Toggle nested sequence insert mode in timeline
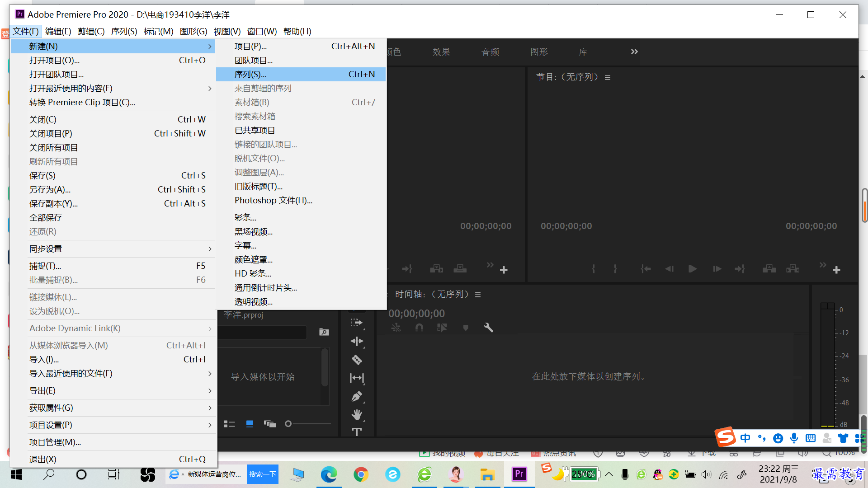The image size is (868, 488). [x=396, y=328]
